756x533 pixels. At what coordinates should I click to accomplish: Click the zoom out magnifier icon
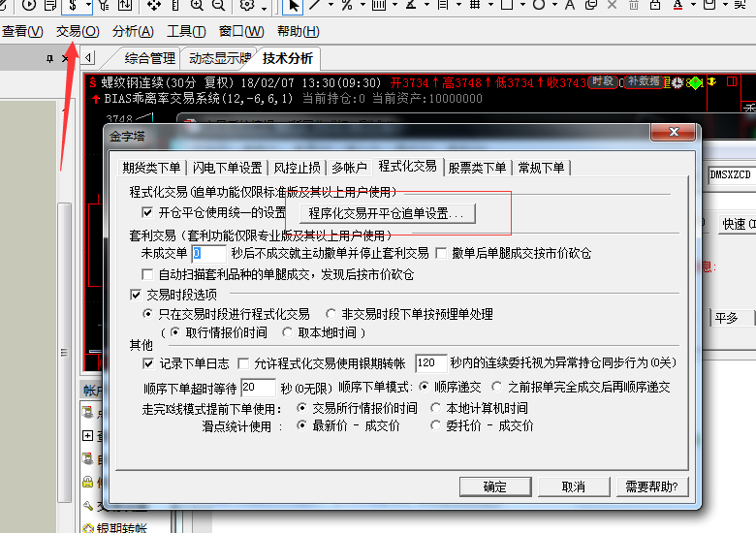(218, 5)
